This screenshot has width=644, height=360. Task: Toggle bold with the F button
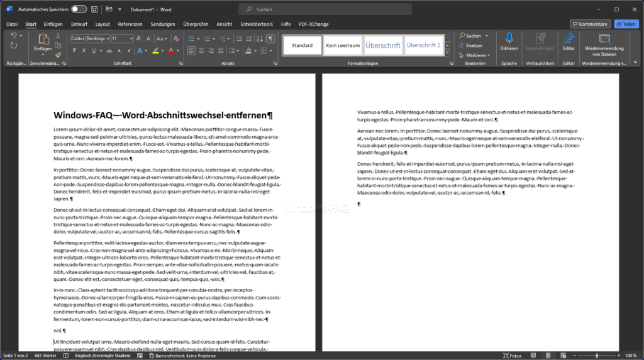(74, 51)
